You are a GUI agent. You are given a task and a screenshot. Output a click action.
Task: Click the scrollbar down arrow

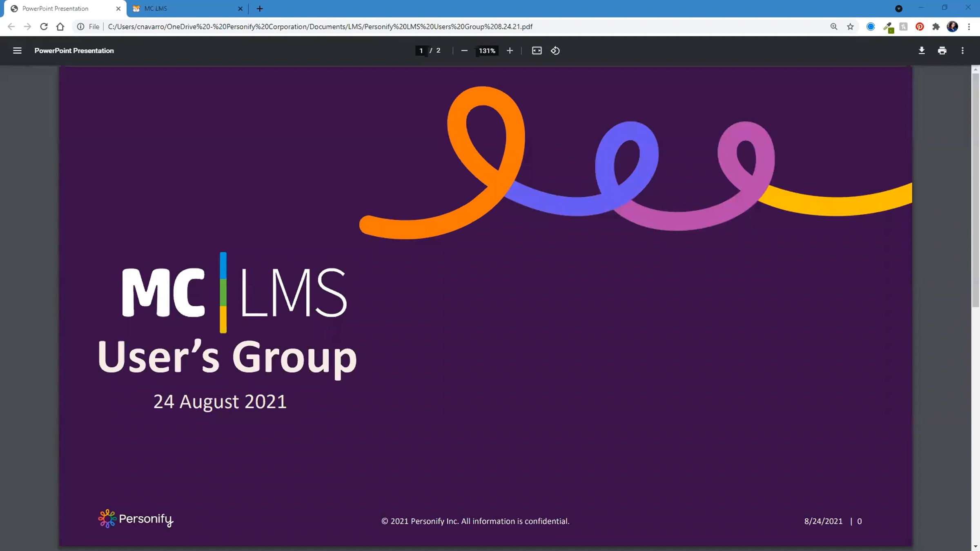976,546
